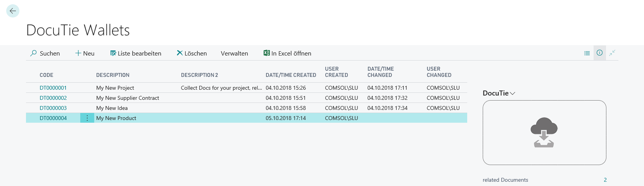This screenshot has height=186, width=644.
Task: Select the 'My New Idea' cell
Action: [x=112, y=108]
